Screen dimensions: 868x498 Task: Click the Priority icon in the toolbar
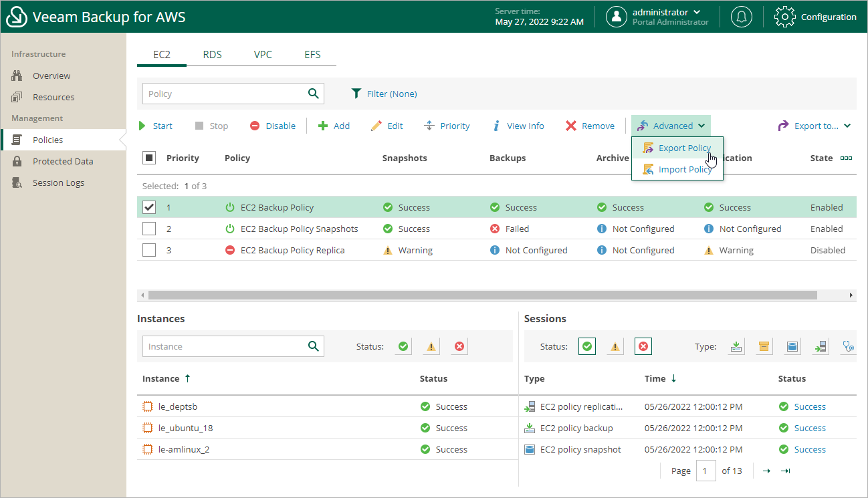[447, 126]
